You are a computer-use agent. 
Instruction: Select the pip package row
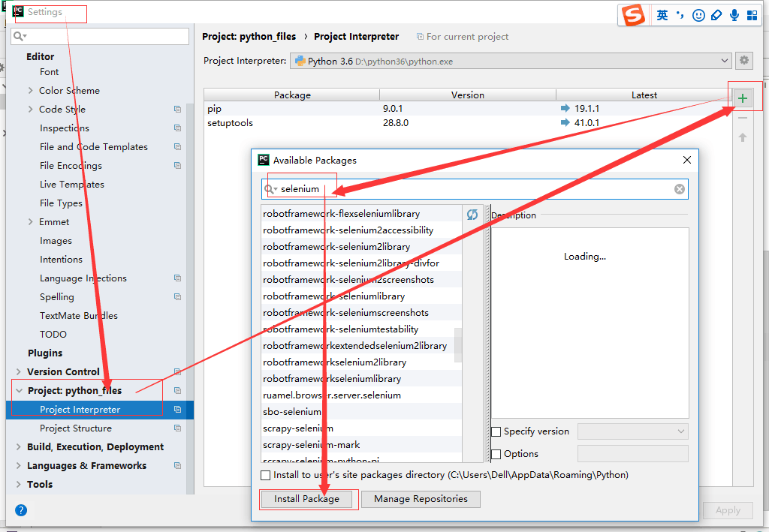468,109
